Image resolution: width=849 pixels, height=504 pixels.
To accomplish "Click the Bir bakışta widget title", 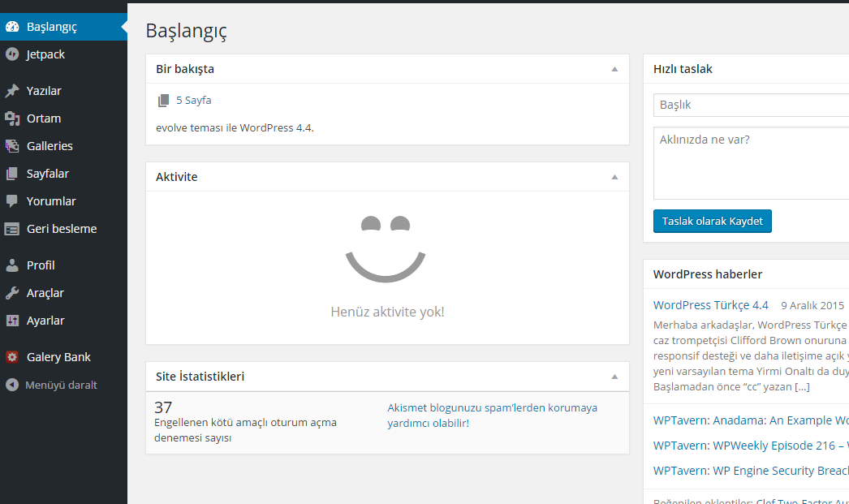I will [x=185, y=69].
